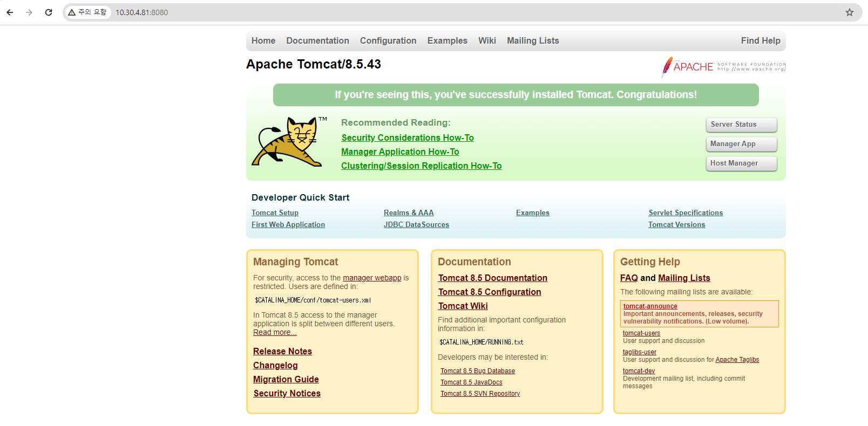Open the Release Notes link
This screenshot has height=426, width=868.
click(282, 352)
